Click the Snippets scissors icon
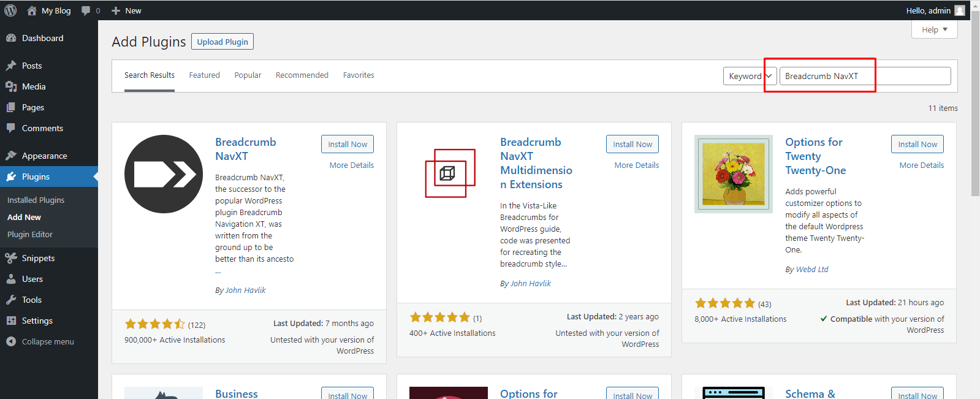Image resolution: width=980 pixels, height=399 pixels. [11, 258]
